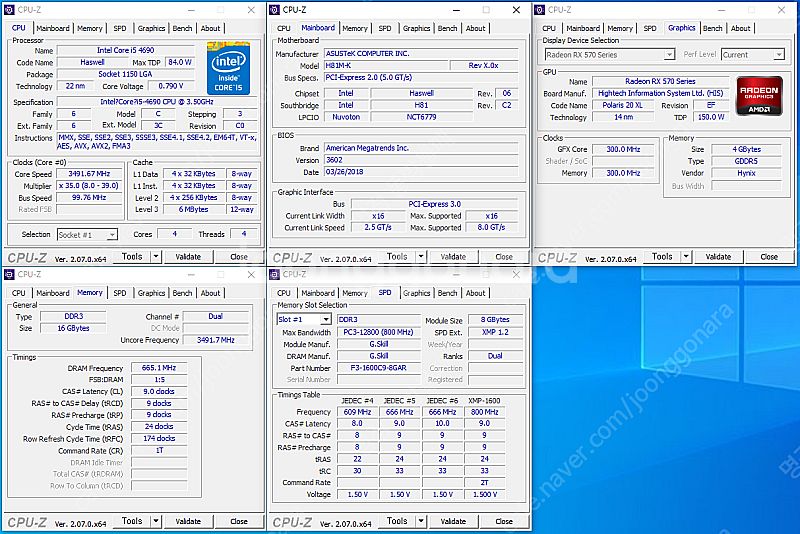Click 'Hightech Information System Ltd. (HIS)' field

click(x=661, y=93)
